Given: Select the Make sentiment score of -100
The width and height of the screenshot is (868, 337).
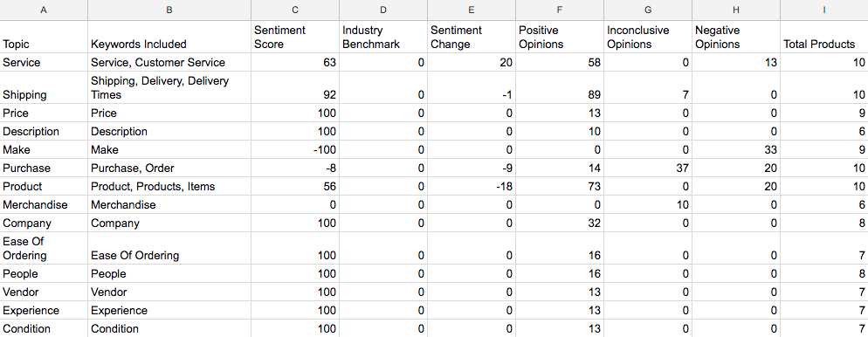Looking at the screenshot, I should [295, 149].
